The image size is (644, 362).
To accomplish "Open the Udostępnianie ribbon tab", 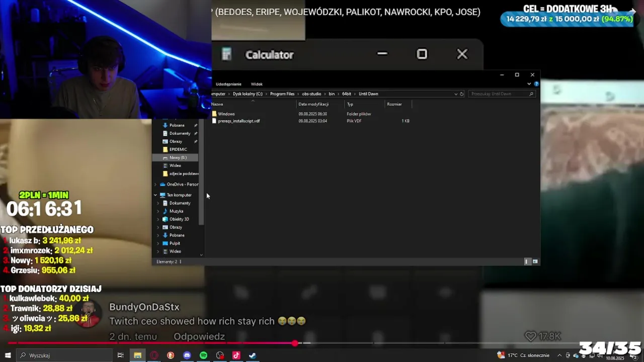I will point(228,84).
